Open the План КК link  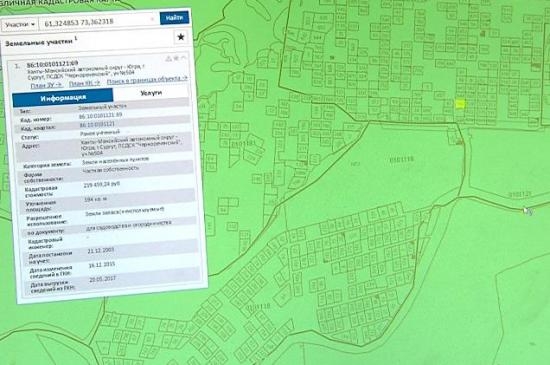[84, 83]
